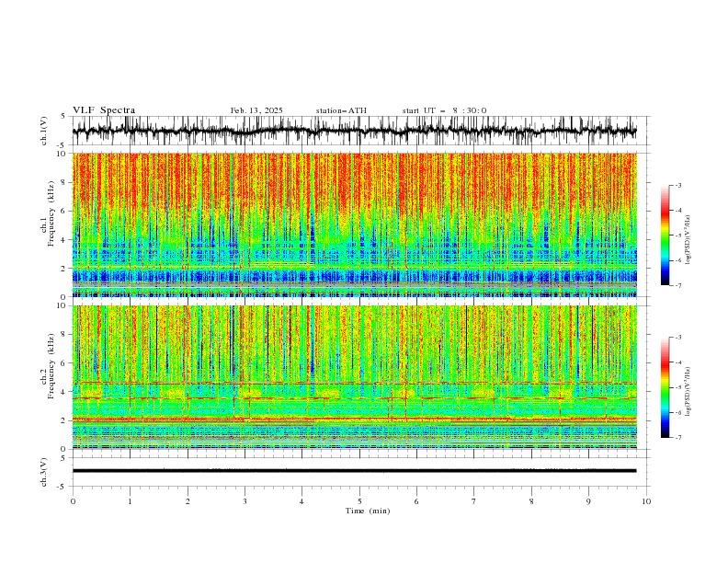Click the '10' tick on time axis
Screen dimensions: 728x563
click(x=646, y=501)
